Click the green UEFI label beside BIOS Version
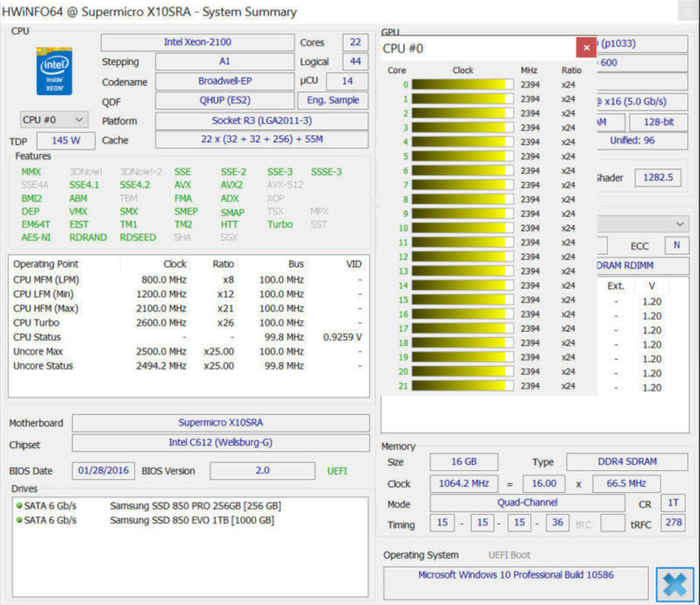The width and height of the screenshot is (700, 605). (x=337, y=471)
